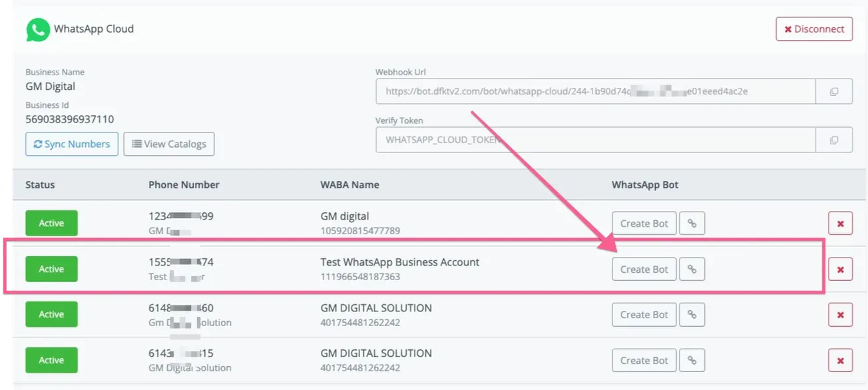Delete the last row number with red X
Image resolution: width=868 pixels, height=390 pixels.
point(840,361)
